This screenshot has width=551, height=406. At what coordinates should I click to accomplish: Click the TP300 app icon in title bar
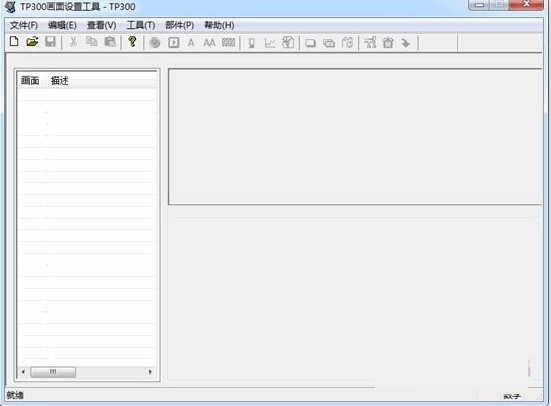(11, 7)
